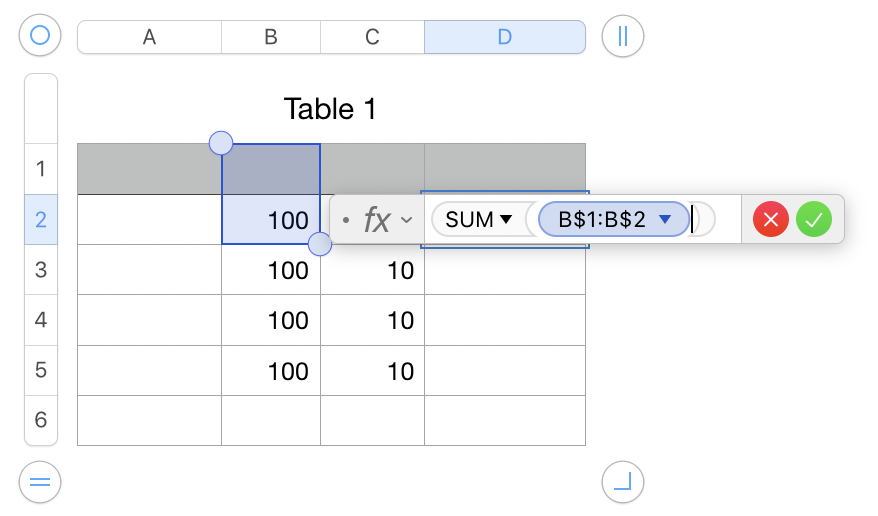Select column C header tab
The image size is (878, 516).
pos(372,37)
